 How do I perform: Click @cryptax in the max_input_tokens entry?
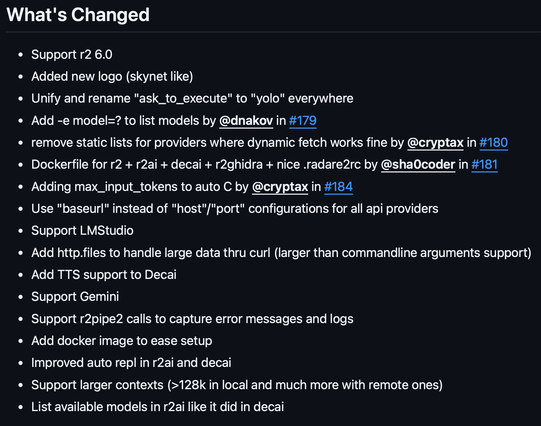click(x=280, y=187)
